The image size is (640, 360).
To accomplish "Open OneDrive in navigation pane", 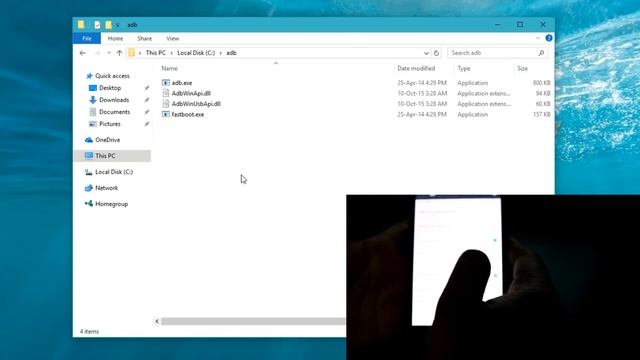I will [x=107, y=140].
